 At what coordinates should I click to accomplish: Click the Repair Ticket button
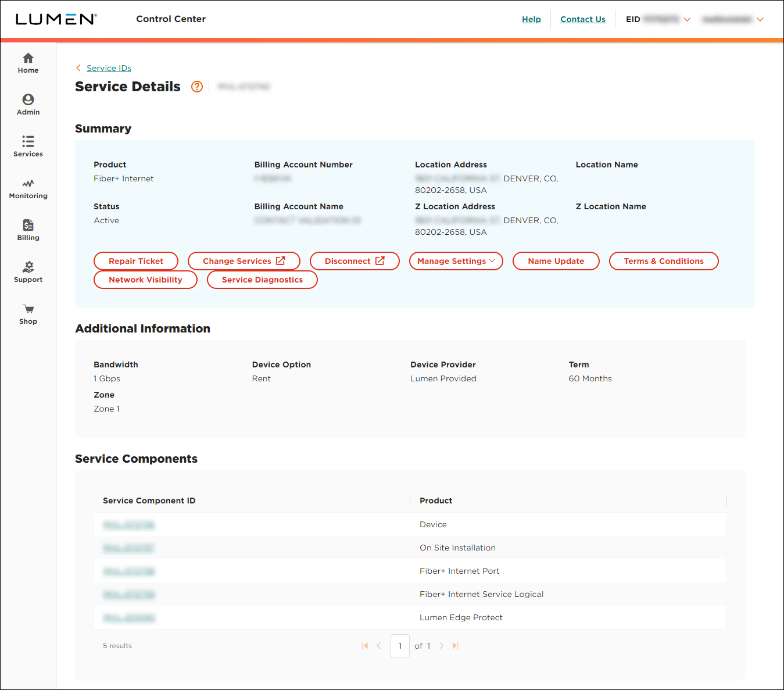coord(136,261)
